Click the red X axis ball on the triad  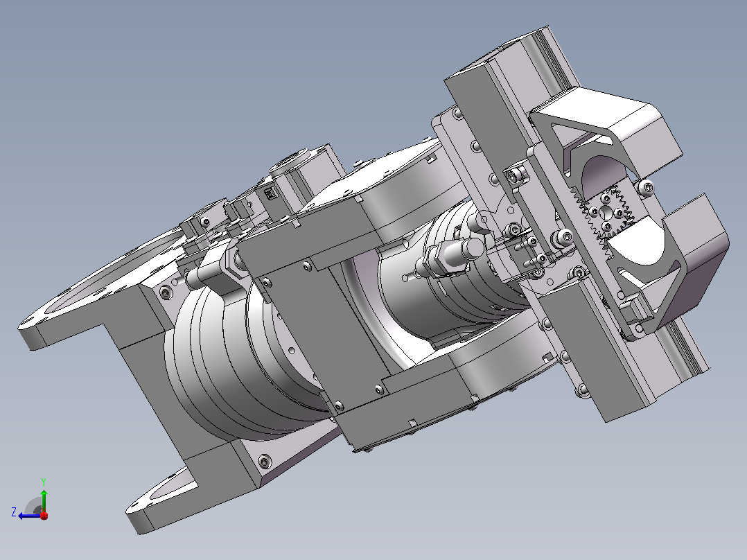pyautogui.click(x=44, y=515)
